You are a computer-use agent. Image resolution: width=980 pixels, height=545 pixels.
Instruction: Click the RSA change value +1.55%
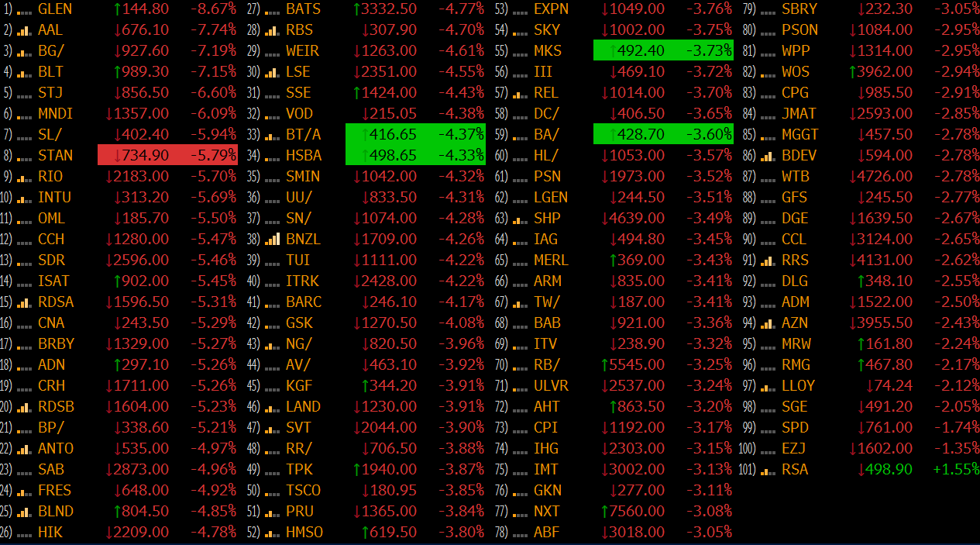[x=957, y=469]
